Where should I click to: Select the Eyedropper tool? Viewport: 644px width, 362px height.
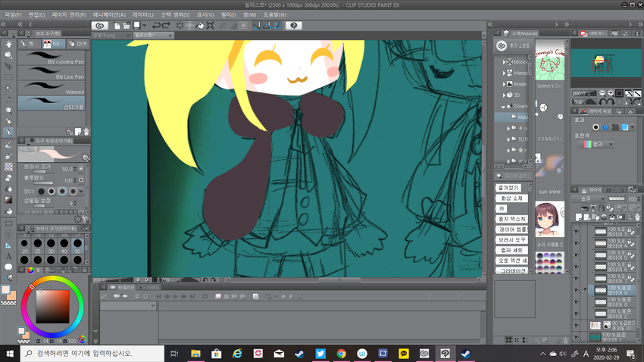point(8,99)
